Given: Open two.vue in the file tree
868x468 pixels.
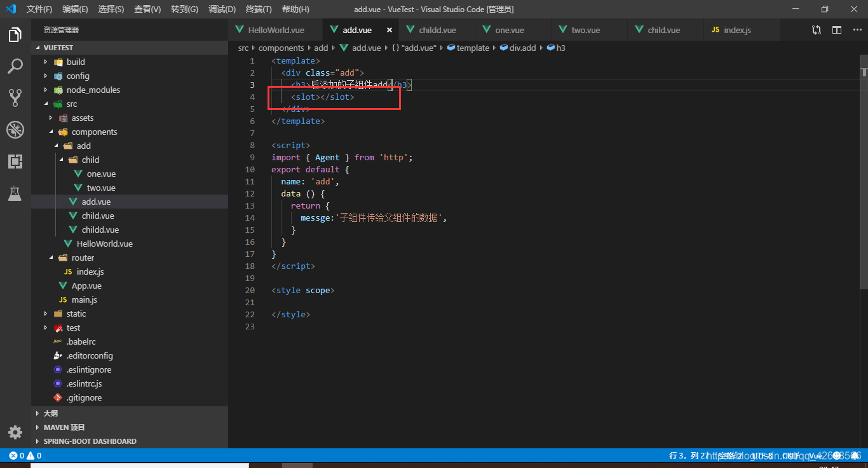Looking at the screenshot, I should point(130,188).
